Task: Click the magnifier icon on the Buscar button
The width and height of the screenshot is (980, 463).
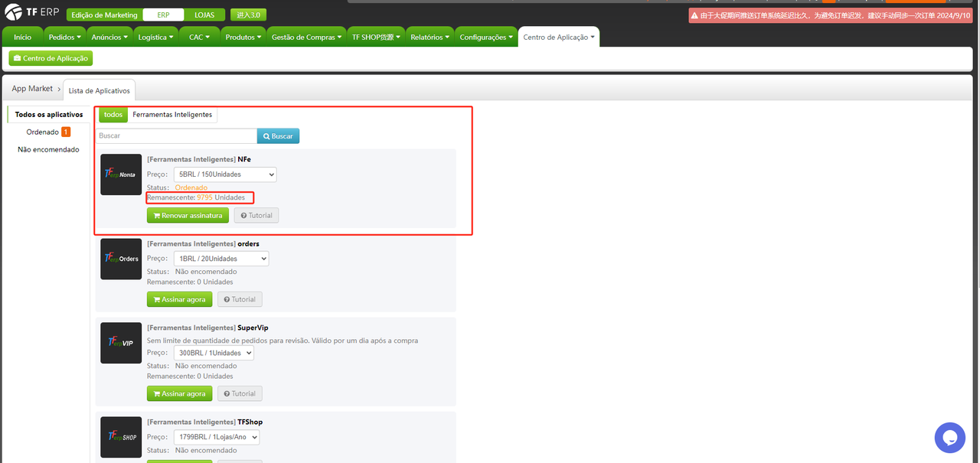Action: coord(266,135)
